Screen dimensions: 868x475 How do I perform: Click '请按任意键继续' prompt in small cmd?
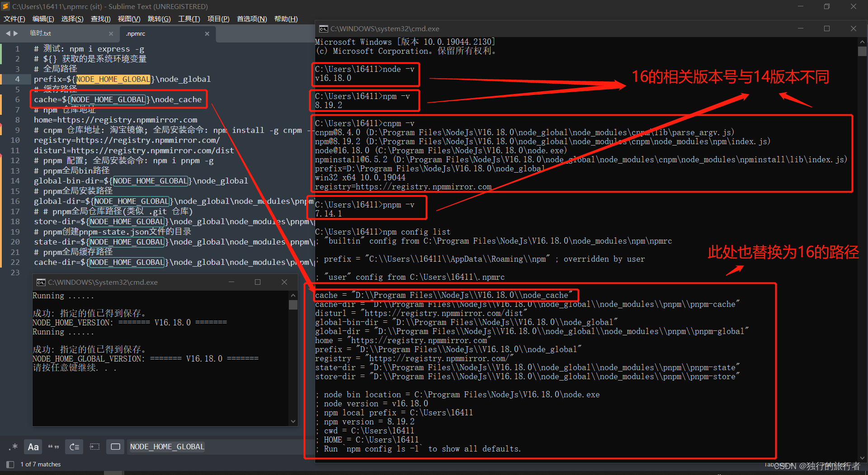pos(75,368)
